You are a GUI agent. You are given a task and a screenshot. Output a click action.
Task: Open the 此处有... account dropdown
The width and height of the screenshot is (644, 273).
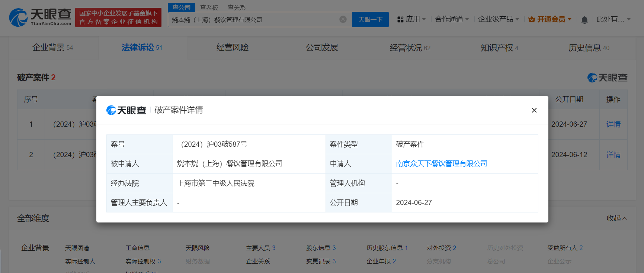click(x=613, y=19)
